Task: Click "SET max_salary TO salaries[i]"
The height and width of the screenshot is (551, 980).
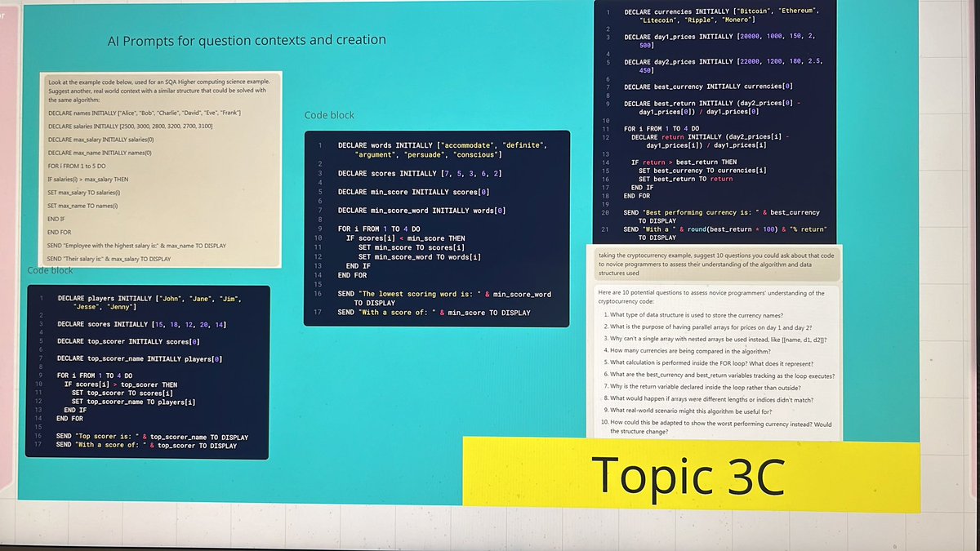Action: (x=84, y=192)
